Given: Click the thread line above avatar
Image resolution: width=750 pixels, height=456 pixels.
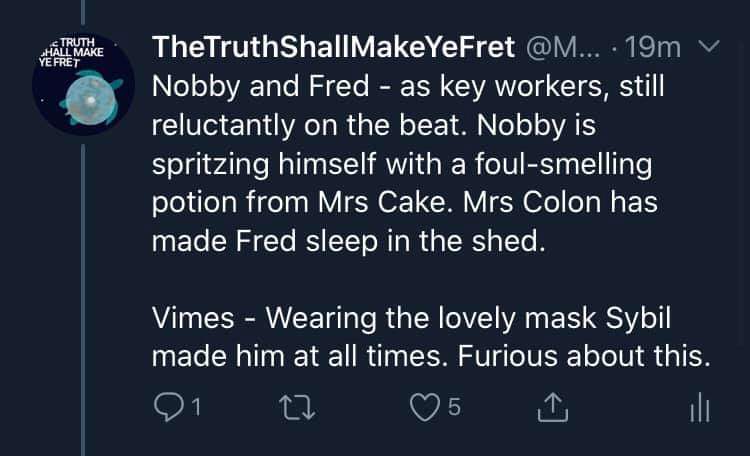Looking at the screenshot, I should (83, 12).
